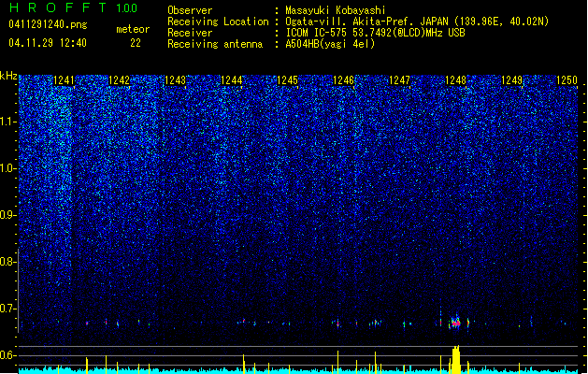588x374 pixels.
Task: Click the 0.8 kHz frequency axis label
Action: point(8,262)
